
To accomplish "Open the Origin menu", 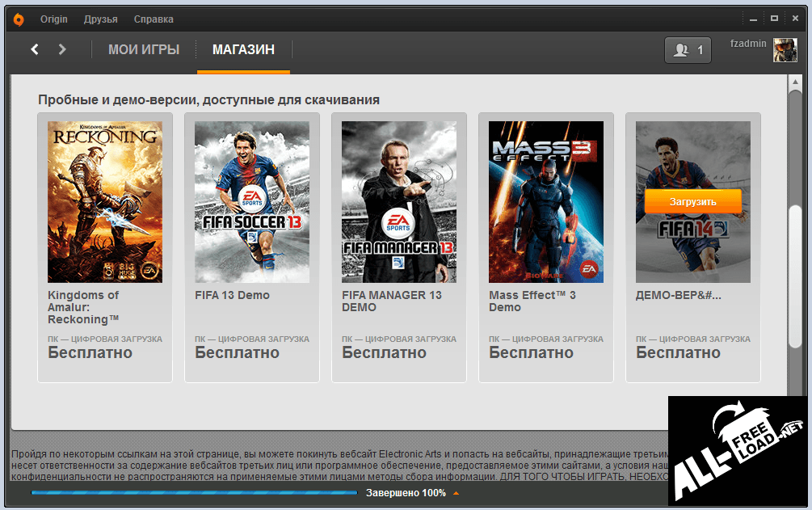I will (54, 19).
